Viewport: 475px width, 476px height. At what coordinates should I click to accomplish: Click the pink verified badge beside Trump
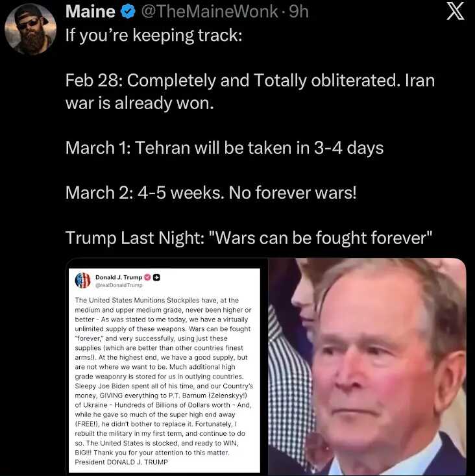coord(147,277)
